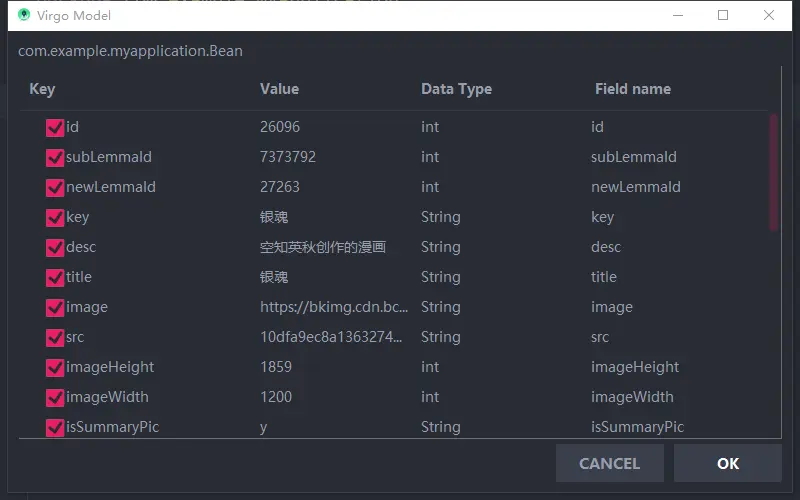800x500 pixels.
Task: Maximize the Virgo Model window
Action: click(723, 15)
